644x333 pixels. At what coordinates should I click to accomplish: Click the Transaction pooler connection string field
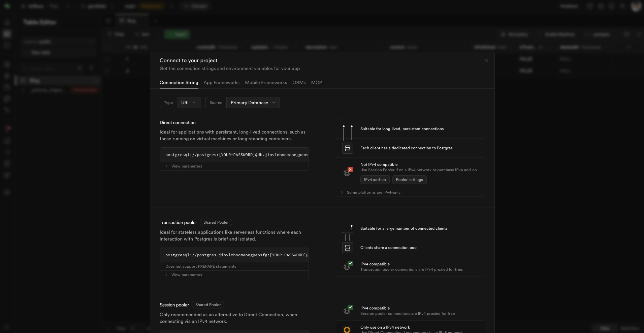click(x=235, y=255)
